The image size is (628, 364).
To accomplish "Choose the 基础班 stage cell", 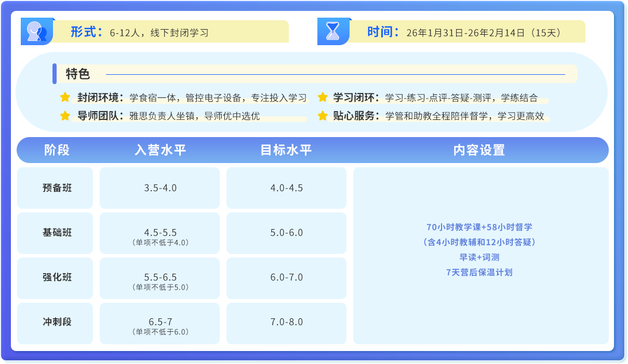I will pos(57,233).
